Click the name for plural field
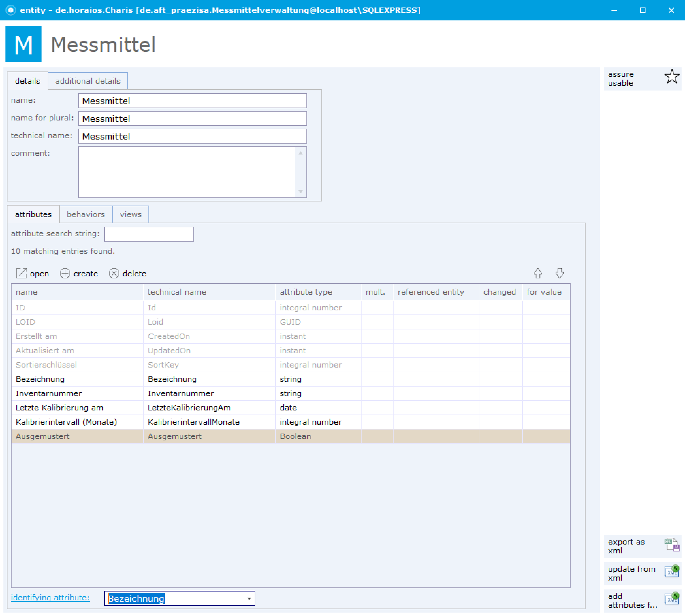Viewport: 685px width, 616px height. pos(193,119)
